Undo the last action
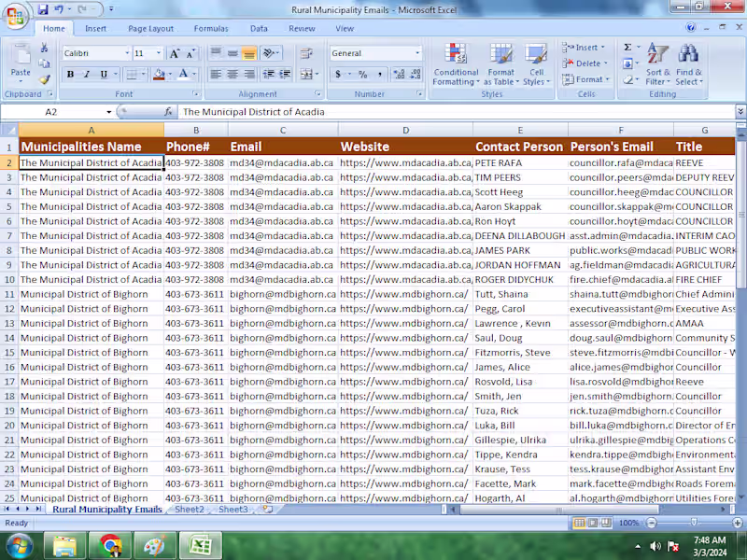Screen dimensions: 747x560 (x=59, y=9)
